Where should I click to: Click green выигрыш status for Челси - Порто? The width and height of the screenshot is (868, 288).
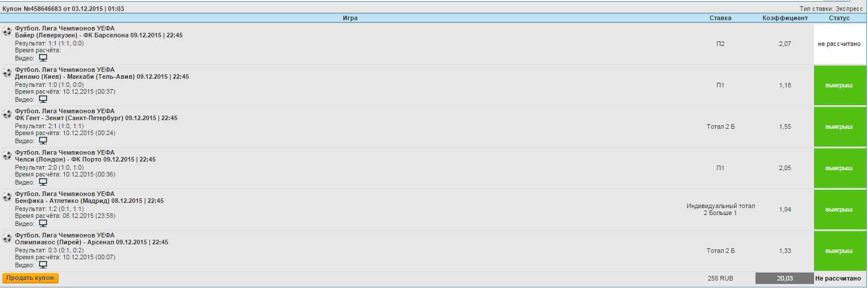point(839,168)
